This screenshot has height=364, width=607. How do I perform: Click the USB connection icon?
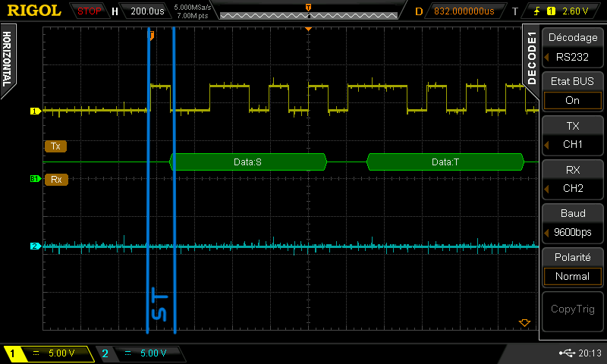coord(567,353)
